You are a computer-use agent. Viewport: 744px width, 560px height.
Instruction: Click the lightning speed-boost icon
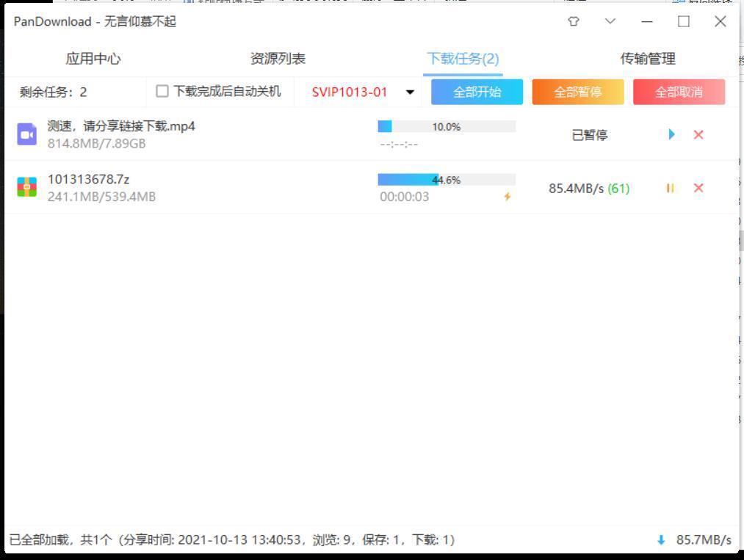pos(506,197)
